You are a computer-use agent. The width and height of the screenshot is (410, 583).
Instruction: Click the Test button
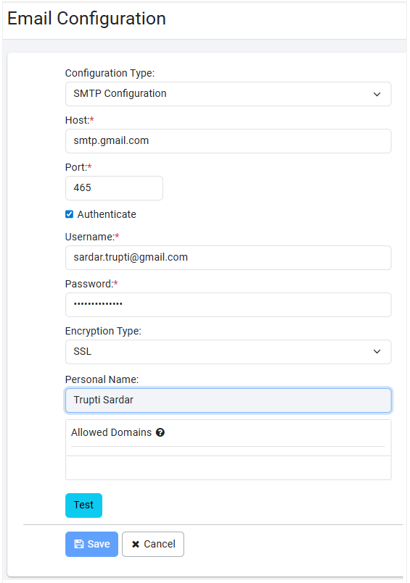[84, 505]
